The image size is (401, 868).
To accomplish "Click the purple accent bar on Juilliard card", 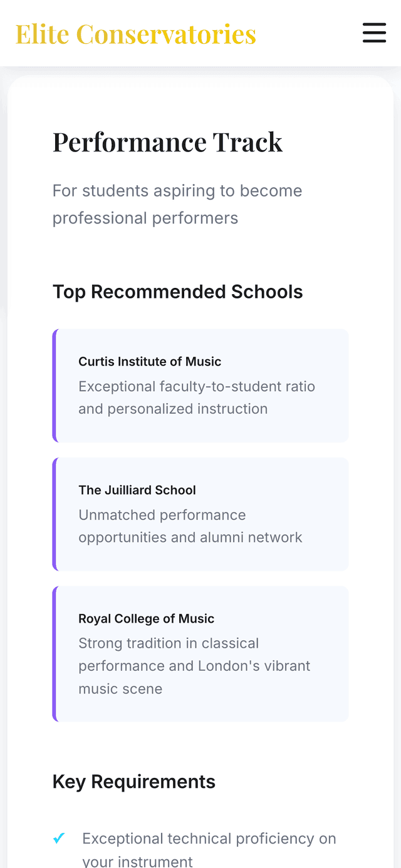I will (55, 514).
